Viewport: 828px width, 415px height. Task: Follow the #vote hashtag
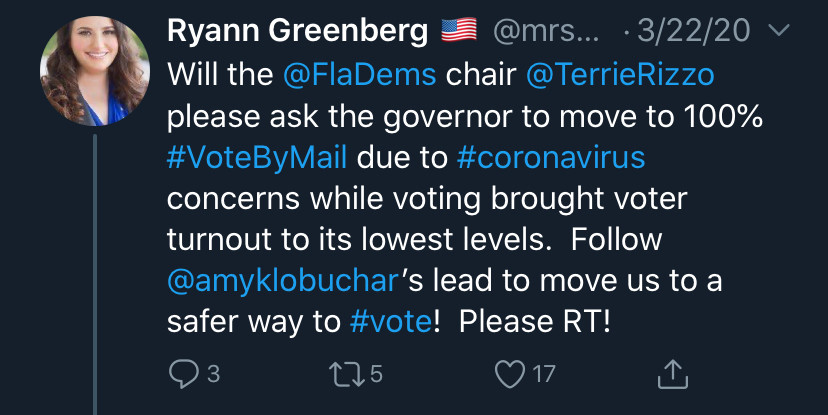[x=390, y=322]
